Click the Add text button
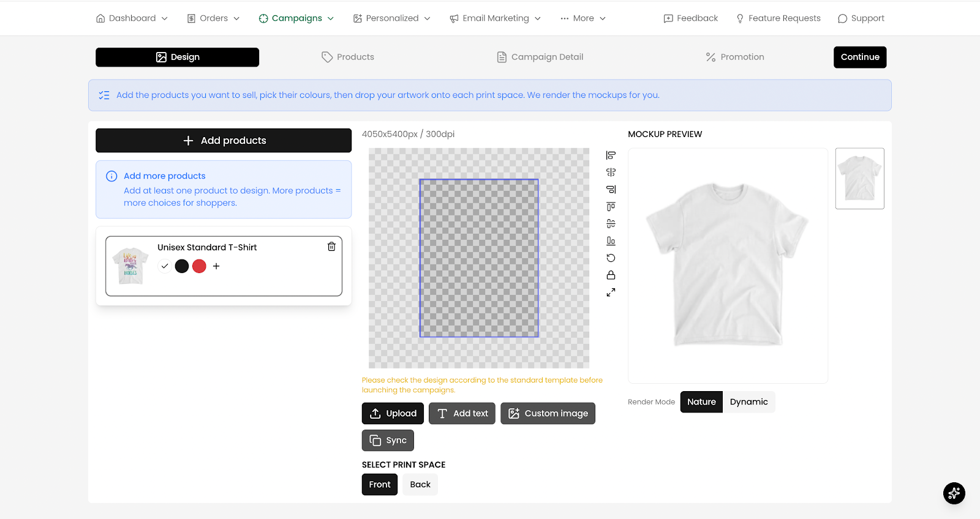 (462, 413)
